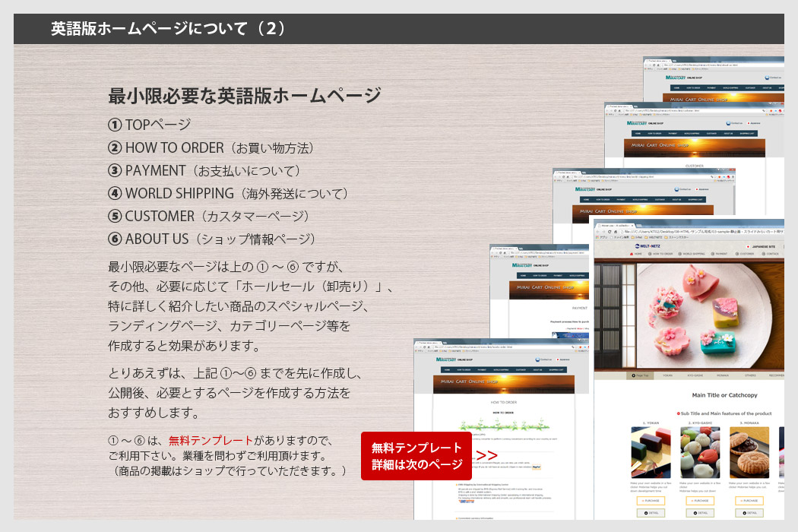The height and width of the screenshot is (532, 798).
Task: Select the OTHERS category tab
Action: tap(750, 375)
